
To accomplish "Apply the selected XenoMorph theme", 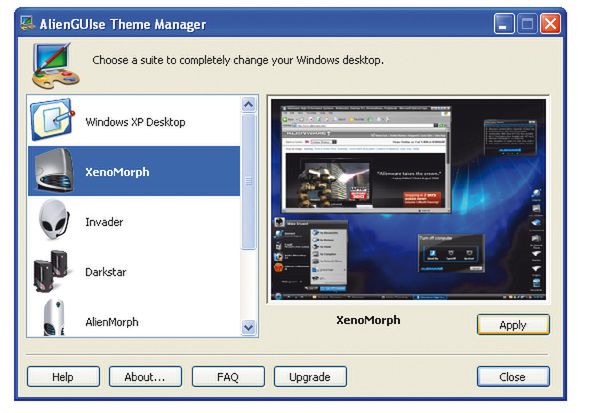I will pos(513,325).
